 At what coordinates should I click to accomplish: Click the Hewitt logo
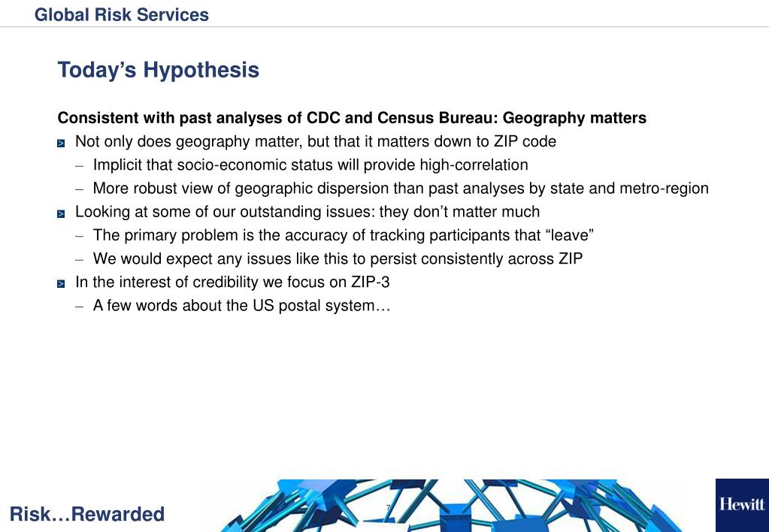pyautogui.click(x=742, y=505)
